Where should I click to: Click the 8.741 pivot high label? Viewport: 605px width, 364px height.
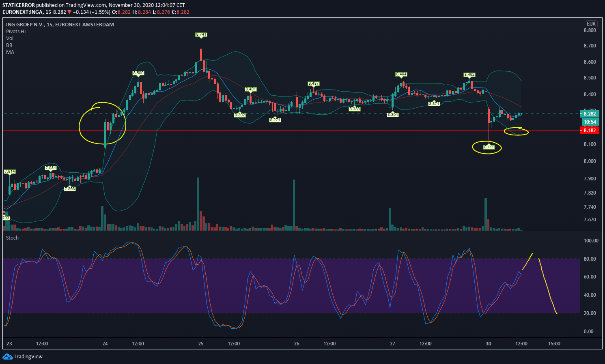coord(201,35)
